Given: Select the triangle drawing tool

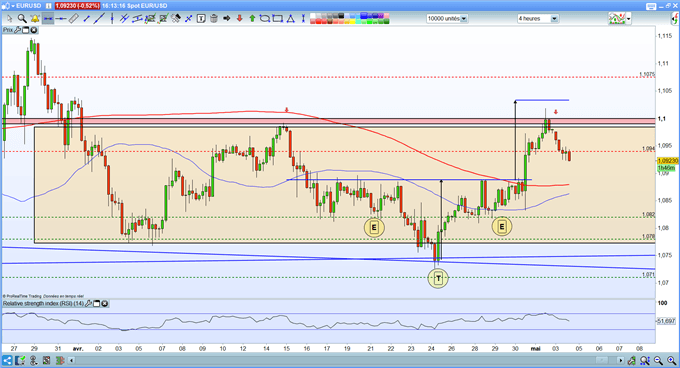Looking at the screenshot, I should (x=290, y=19).
